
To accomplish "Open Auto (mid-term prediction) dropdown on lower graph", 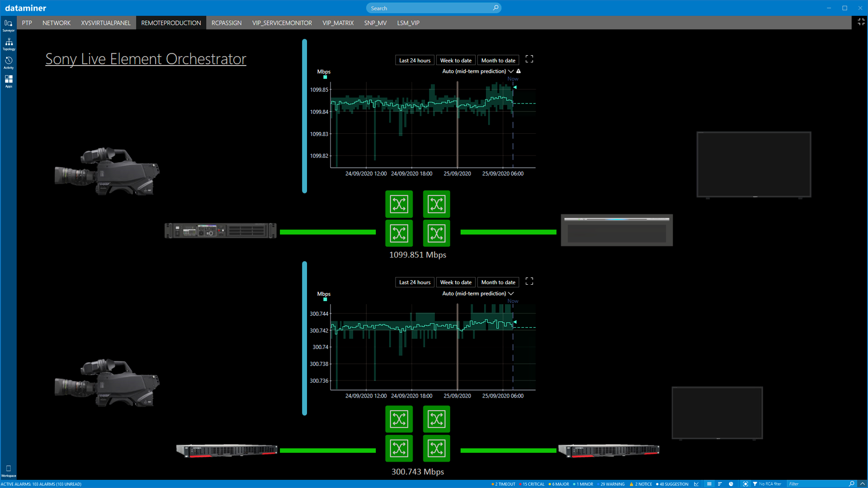I will pyautogui.click(x=478, y=294).
